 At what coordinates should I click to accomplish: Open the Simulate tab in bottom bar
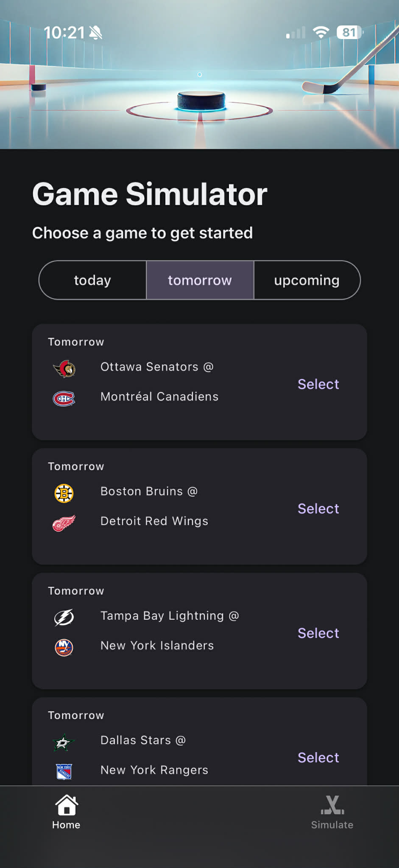[x=332, y=812]
